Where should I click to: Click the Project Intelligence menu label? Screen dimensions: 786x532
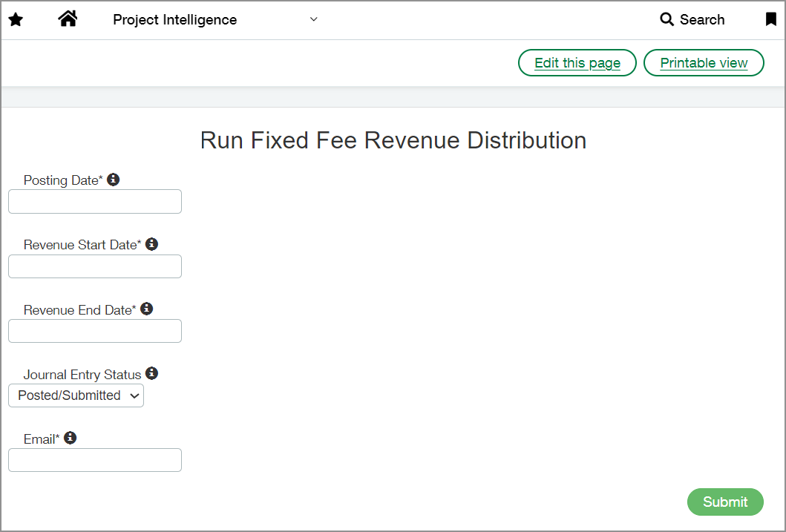174,20
